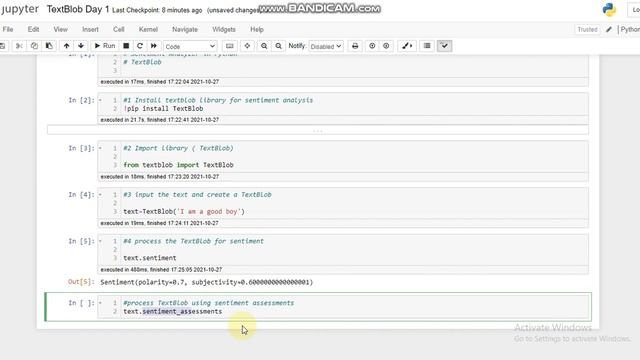Screen dimensions: 640x360
Task: Click the zoom in magnifier icon
Action: 264,46
